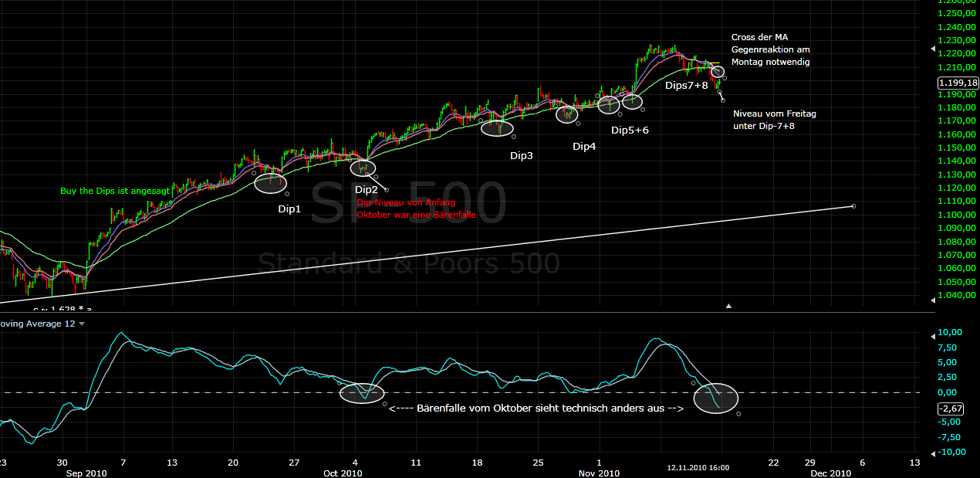Screen dimensions: 980x478
Task: Click the 29 date label on the time axis
Action: click(x=809, y=462)
